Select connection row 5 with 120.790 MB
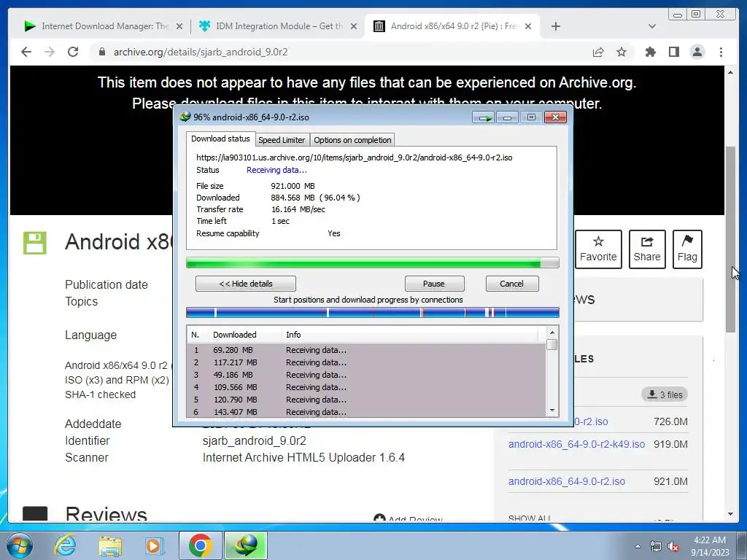Viewport: 747px width, 560px height. [x=366, y=400]
